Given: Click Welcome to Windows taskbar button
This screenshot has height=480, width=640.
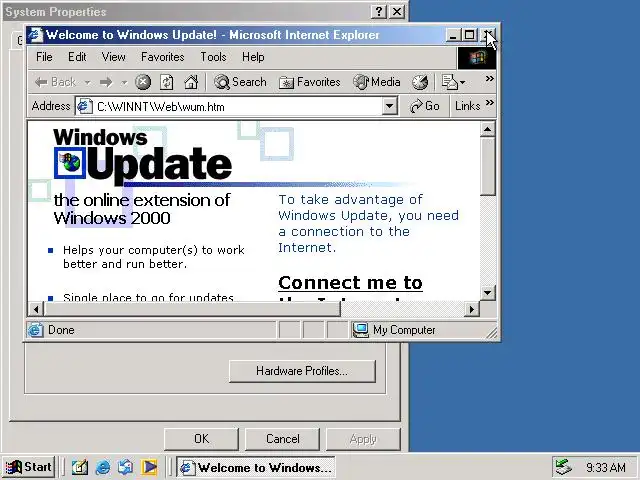Looking at the screenshot, I should coord(256,467).
